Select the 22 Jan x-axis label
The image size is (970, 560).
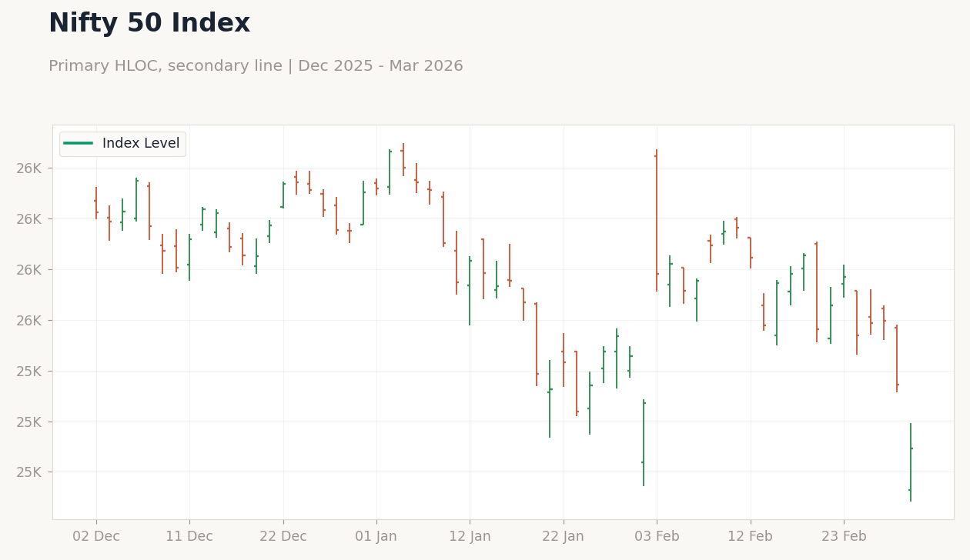tap(564, 537)
